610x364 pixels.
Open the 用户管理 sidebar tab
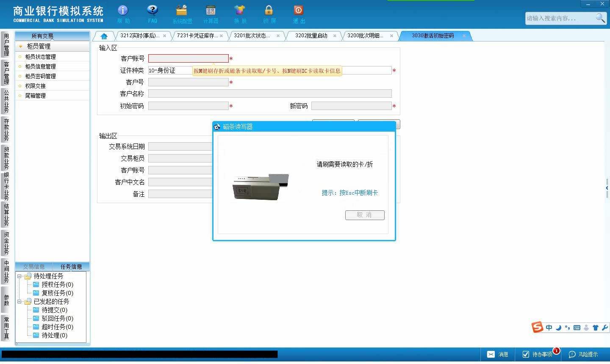[x=6, y=45]
